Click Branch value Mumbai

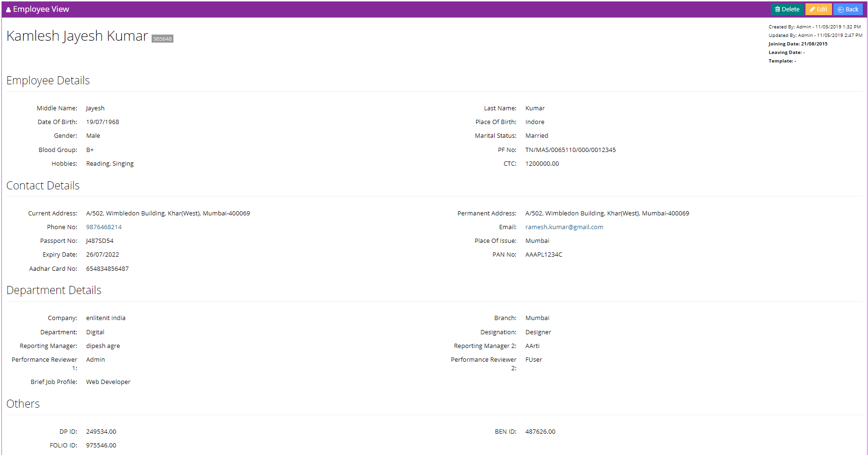pyautogui.click(x=537, y=318)
